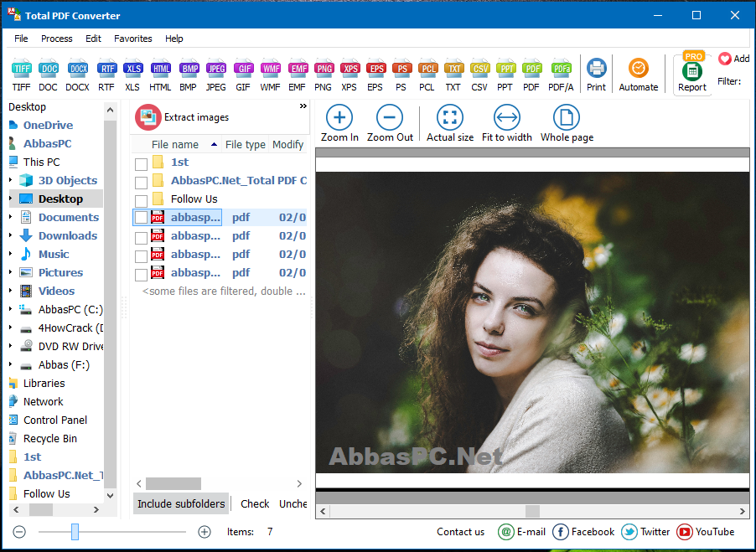Open the Favorites menu
The width and height of the screenshot is (756, 552).
pyautogui.click(x=133, y=39)
